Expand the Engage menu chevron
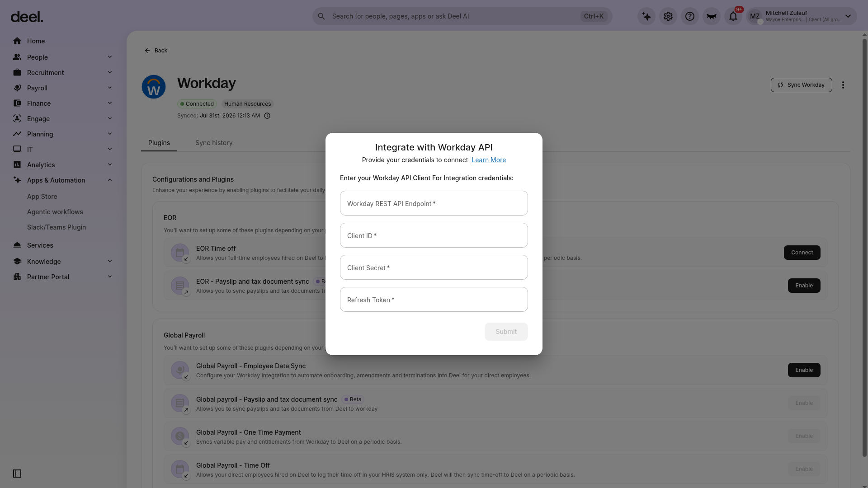The image size is (868, 488). 110,118
